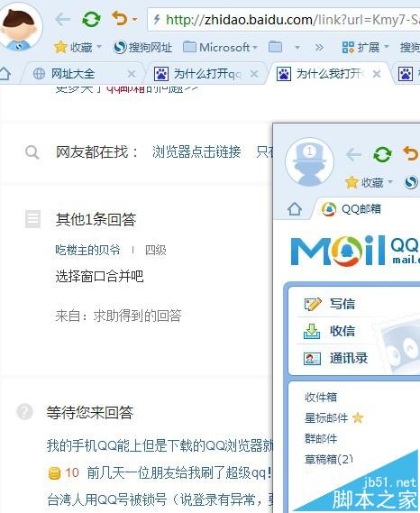420x513 pixels.
Task: Show more bookmarks with the double chevron
Action: (319, 48)
